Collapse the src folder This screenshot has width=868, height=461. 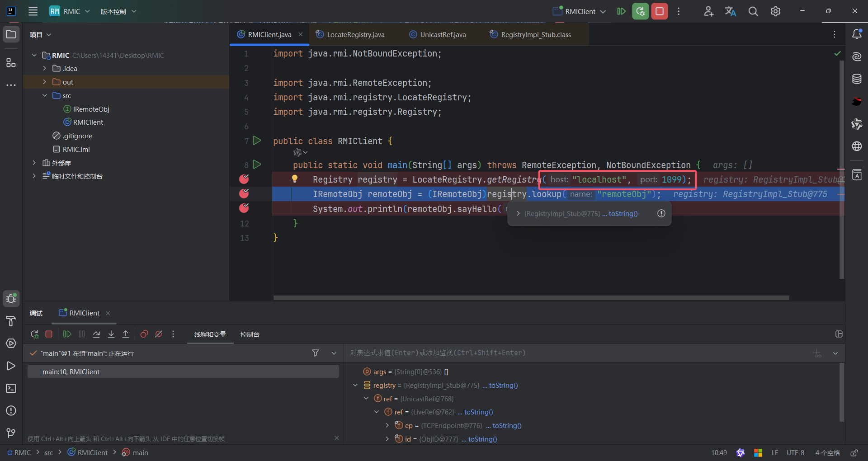tap(45, 95)
